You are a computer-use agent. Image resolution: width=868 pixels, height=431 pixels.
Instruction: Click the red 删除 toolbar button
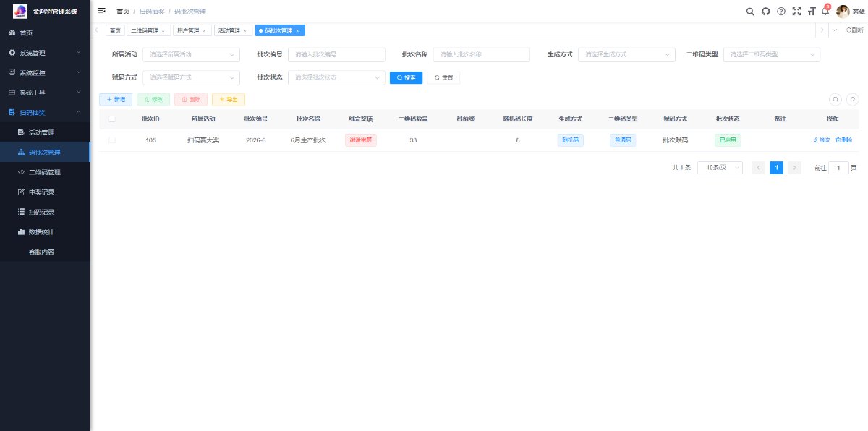pyautogui.click(x=191, y=99)
